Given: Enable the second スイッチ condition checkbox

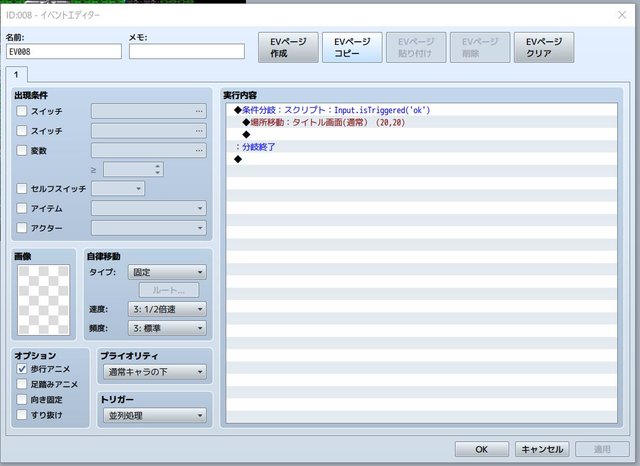Looking at the screenshot, I should [x=22, y=131].
